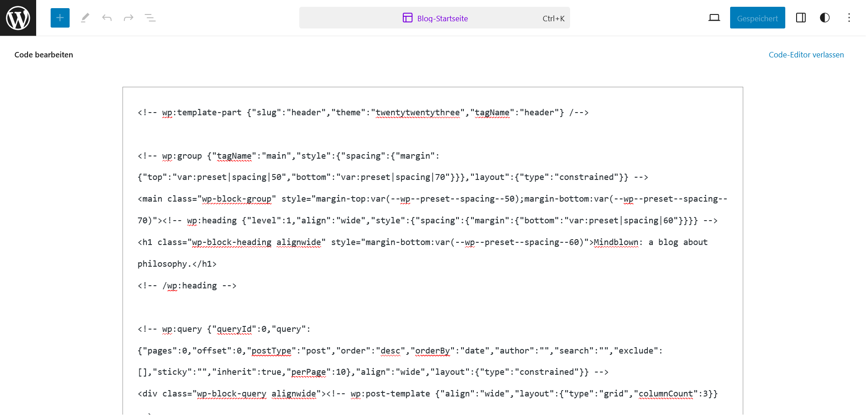
Task: Toggle the Settings sidebar panel
Action: click(801, 18)
